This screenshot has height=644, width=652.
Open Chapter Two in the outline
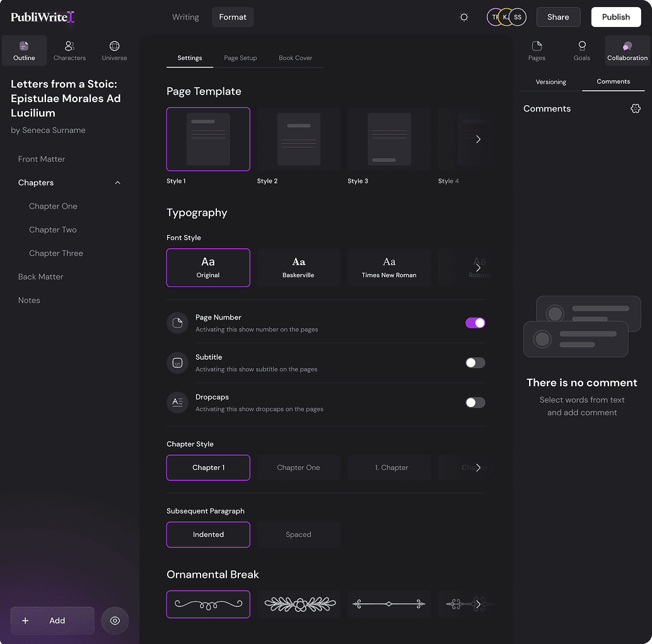click(53, 230)
